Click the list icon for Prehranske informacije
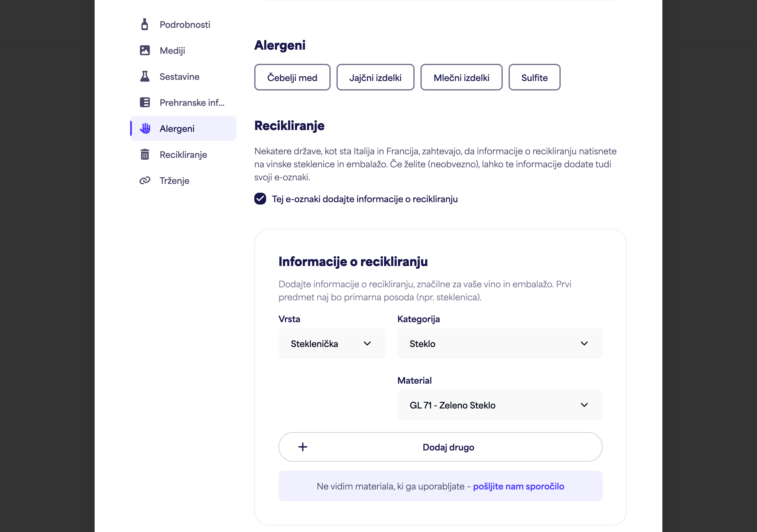This screenshot has height=532, width=757. 144,103
